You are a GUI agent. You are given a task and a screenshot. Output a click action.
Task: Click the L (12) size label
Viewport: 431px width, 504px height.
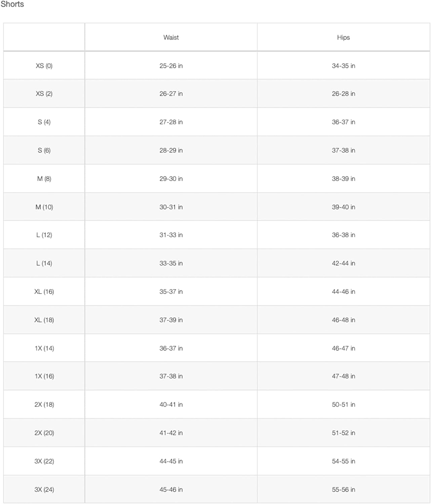click(44, 235)
